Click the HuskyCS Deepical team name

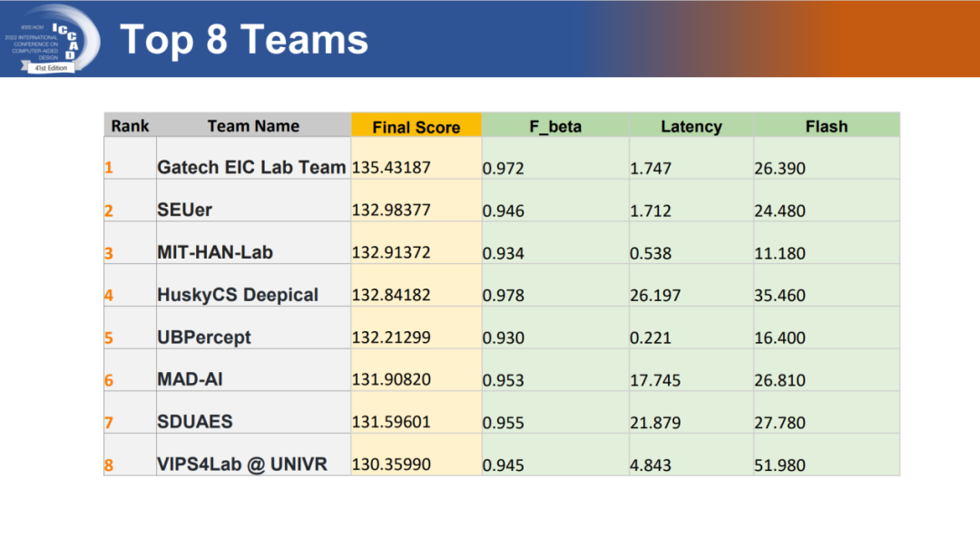point(238,295)
